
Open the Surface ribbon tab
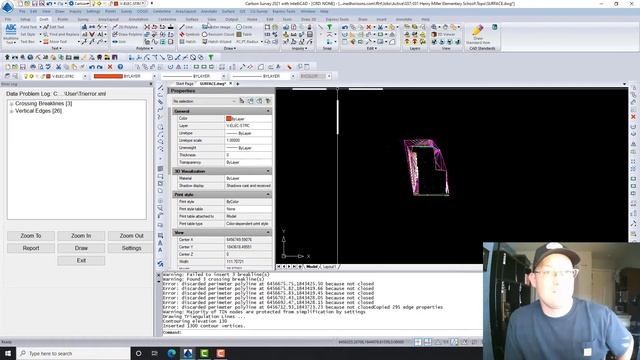(x=191, y=19)
